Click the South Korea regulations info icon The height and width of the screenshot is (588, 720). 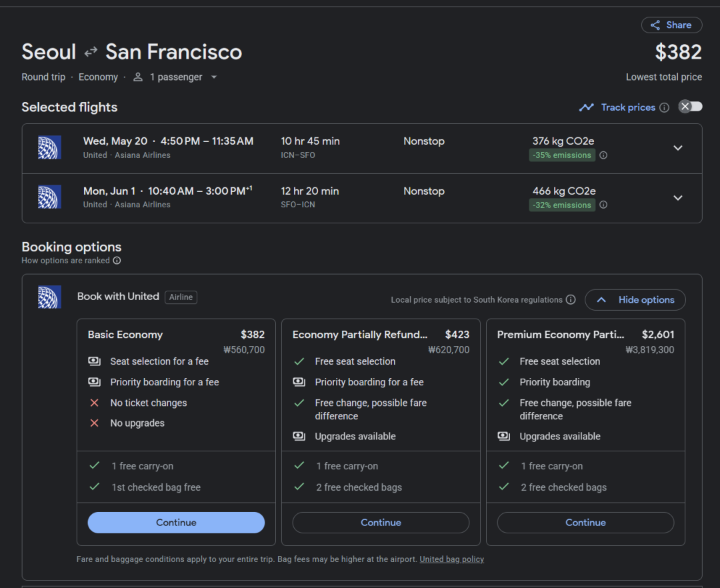point(571,300)
